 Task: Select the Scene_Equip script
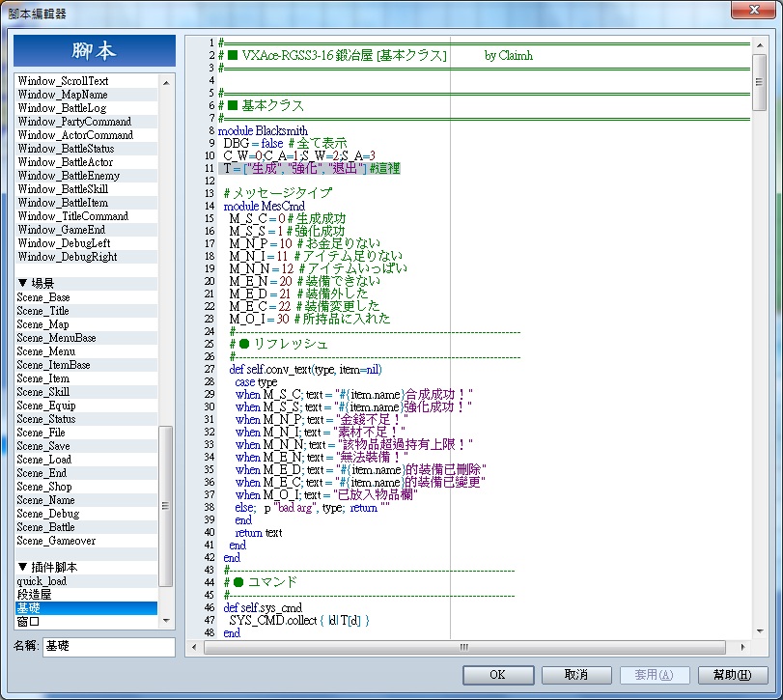(x=86, y=406)
